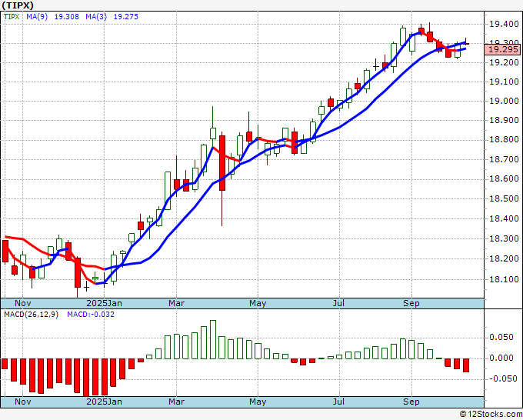Click the 18.100 price axis label
Image resolution: width=523 pixels, height=420 pixels.
point(504,279)
